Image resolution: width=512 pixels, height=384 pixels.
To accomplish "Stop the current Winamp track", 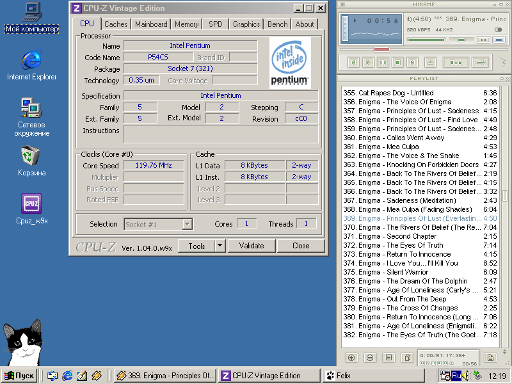I will point(398,62).
